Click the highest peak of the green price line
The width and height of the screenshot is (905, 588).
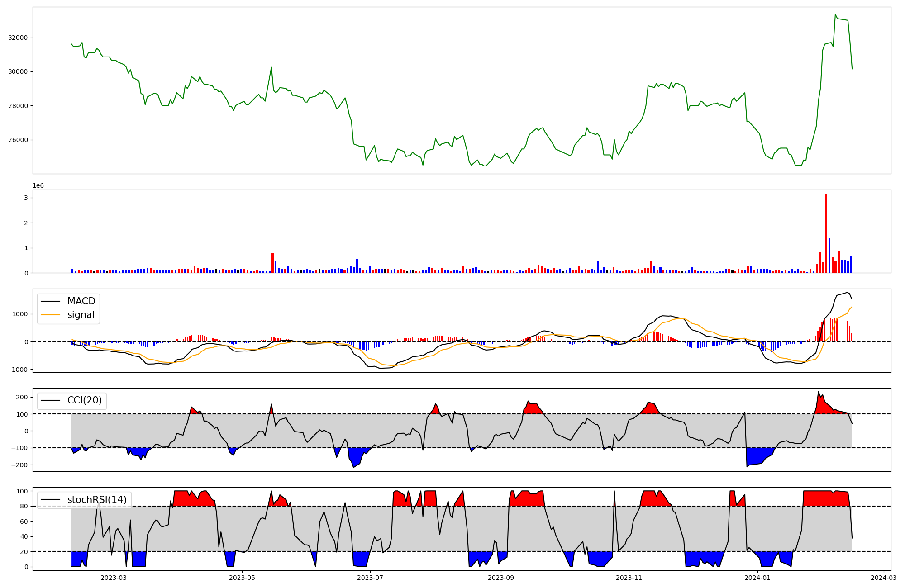tap(835, 14)
